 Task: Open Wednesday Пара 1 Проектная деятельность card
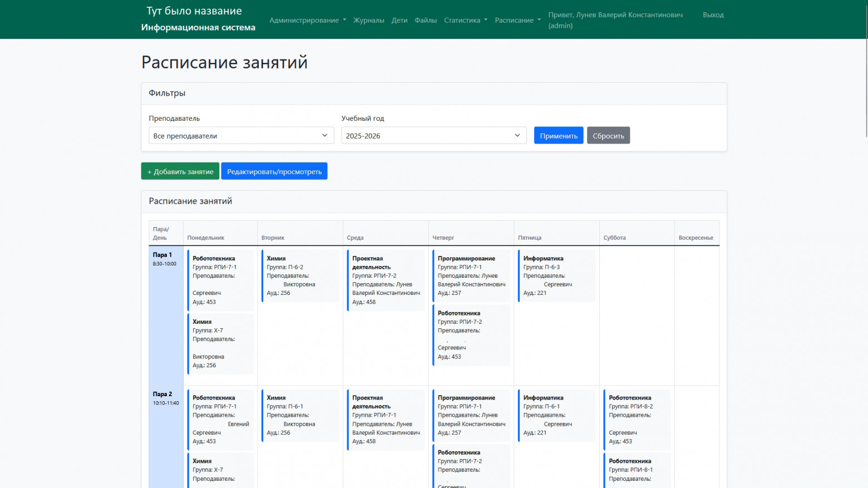point(386,280)
